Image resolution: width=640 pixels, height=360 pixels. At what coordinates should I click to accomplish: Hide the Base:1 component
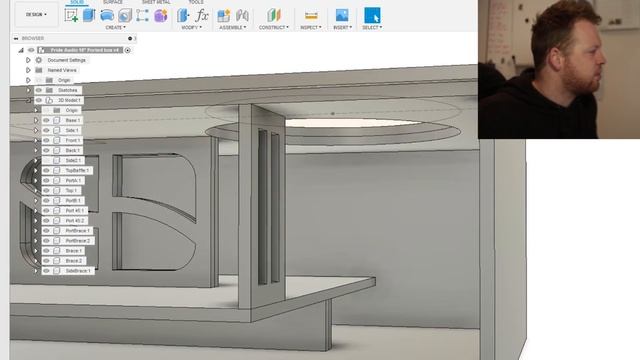pyautogui.click(x=46, y=120)
